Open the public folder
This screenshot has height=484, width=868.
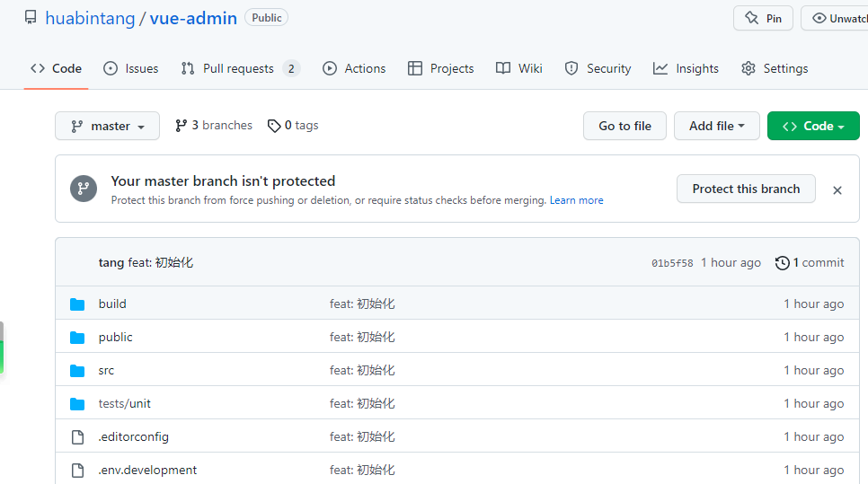tap(115, 337)
